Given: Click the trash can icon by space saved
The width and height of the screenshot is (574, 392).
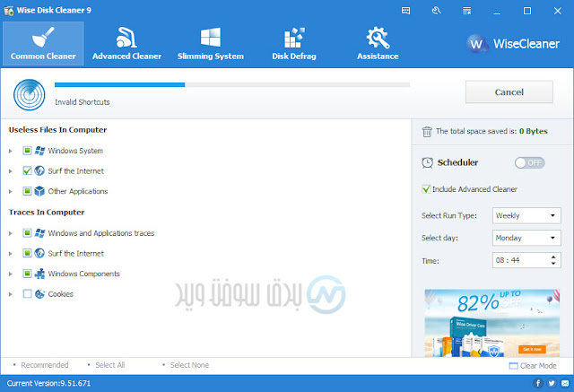Looking at the screenshot, I should click(427, 131).
